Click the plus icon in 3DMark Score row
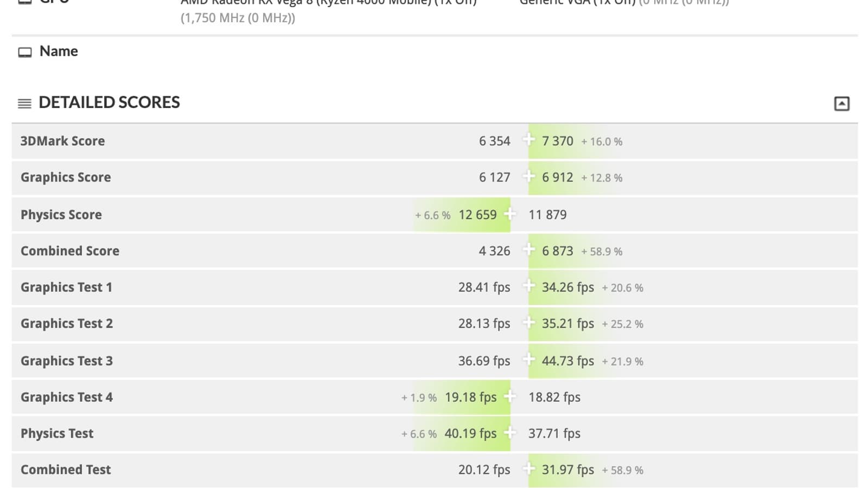Image resolution: width=868 pixels, height=488 pixels. [528, 140]
